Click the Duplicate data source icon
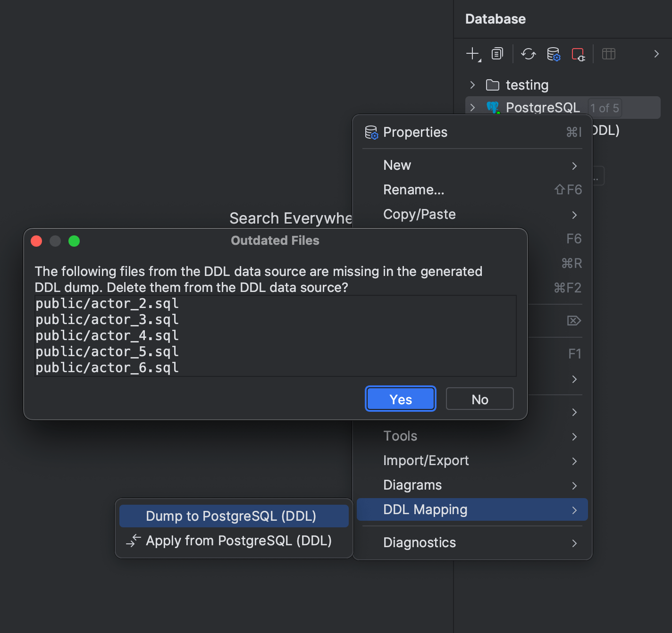672x633 pixels. pyautogui.click(x=497, y=54)
